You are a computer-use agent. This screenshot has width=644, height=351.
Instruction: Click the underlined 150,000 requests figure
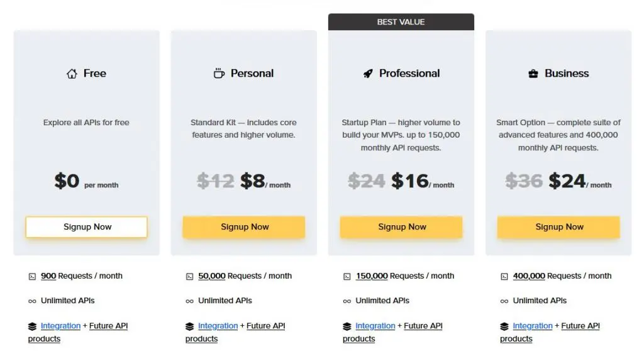372,276
